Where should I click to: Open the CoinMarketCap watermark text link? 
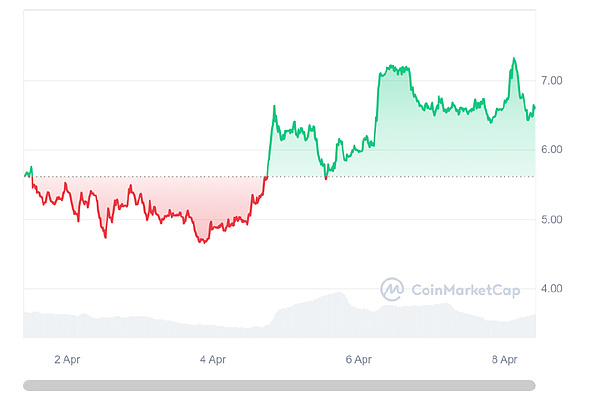tap(456, 289)
